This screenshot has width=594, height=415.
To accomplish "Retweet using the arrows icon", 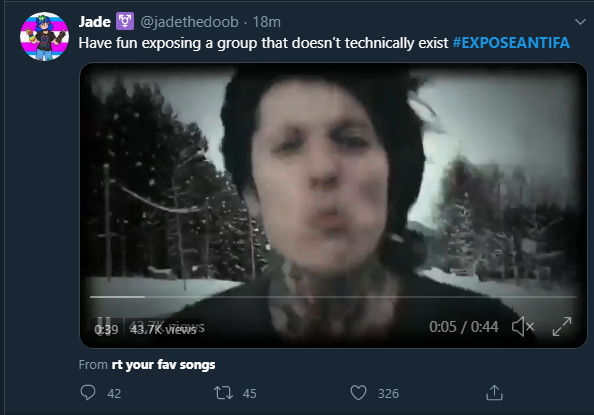I will coord(224,393).
